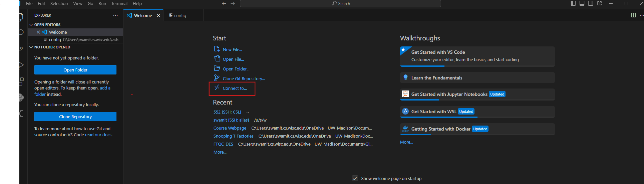644x184 pixels.
Task: Collapse the Open Editors section
Action: [x=31, y=25]
